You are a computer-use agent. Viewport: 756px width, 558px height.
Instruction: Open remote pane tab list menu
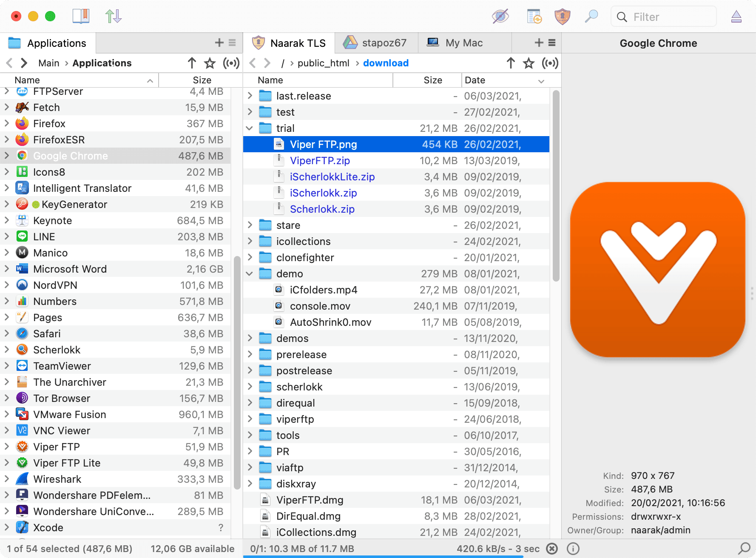tap(552, 43)
